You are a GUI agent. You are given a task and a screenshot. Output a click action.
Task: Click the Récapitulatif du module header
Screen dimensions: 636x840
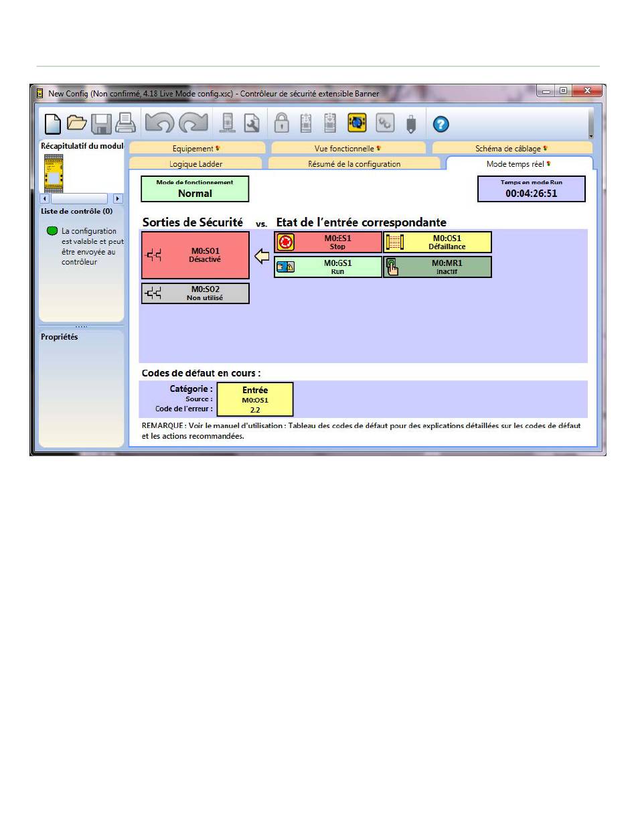pos(82,145)
